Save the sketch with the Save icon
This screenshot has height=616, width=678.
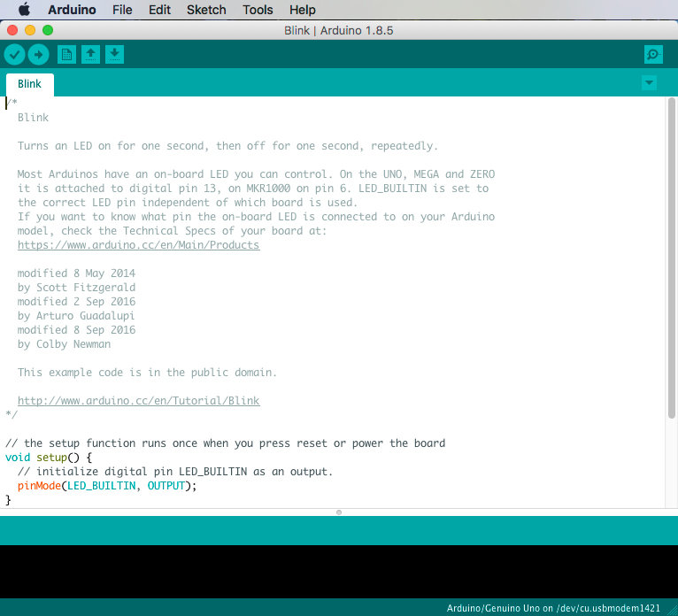[x=114, y=55]
